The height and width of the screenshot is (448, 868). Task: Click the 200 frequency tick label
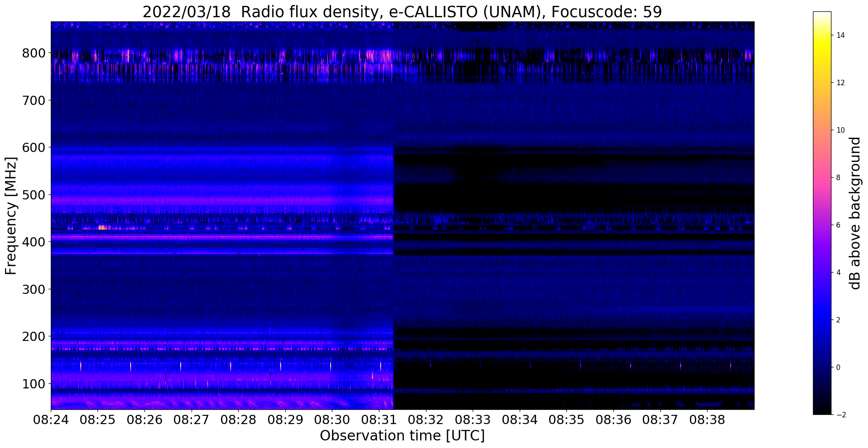pos(33,336)
